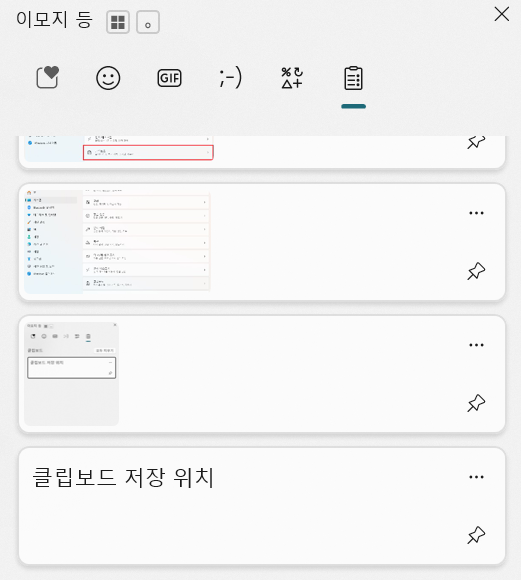
Task: Select the settings list screenshot thumbnail
Action: (117, 242)
